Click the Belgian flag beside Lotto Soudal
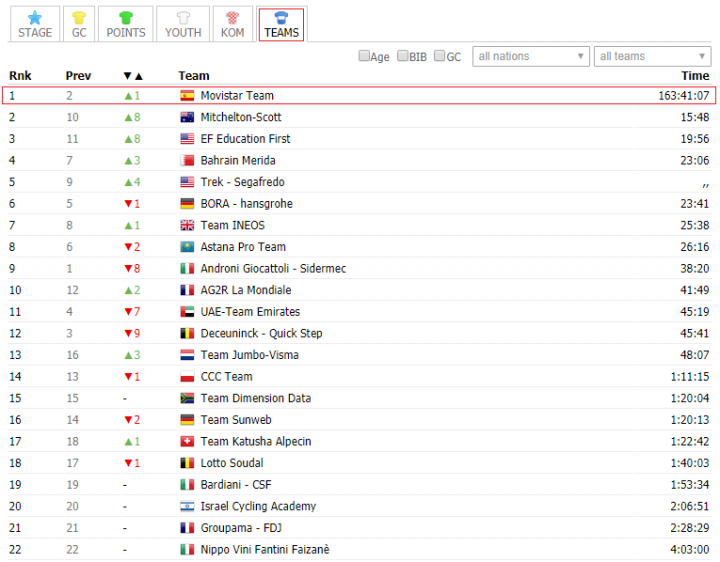Screen dimensions: 720x562 187,463
